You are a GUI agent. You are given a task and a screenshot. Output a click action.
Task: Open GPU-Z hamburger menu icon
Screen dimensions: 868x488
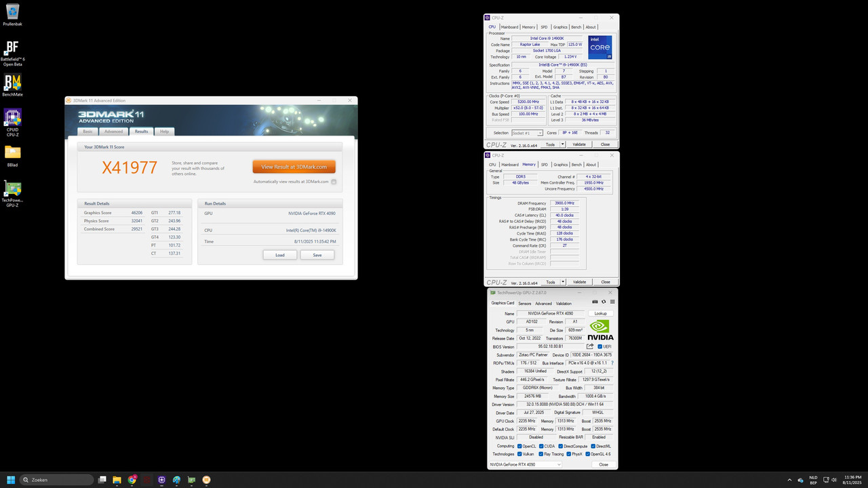coord(612,302)
